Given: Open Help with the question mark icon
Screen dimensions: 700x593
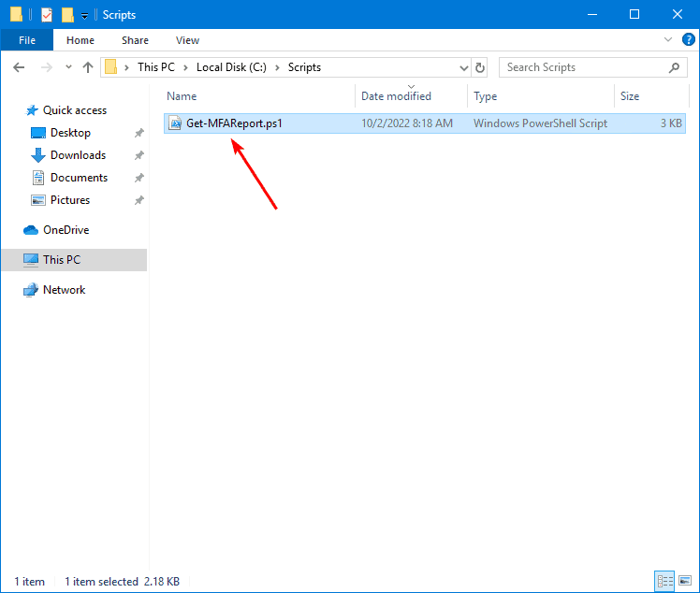Looking at the screenshot, I should (x=689, y=39).
